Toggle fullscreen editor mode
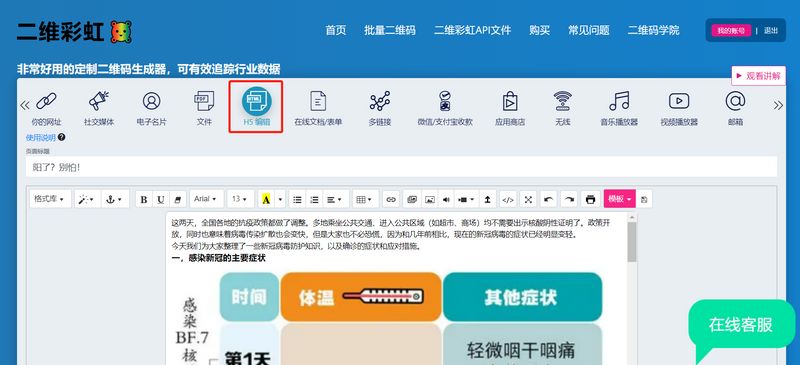This screenshot has width=800, height=365. 528,199
